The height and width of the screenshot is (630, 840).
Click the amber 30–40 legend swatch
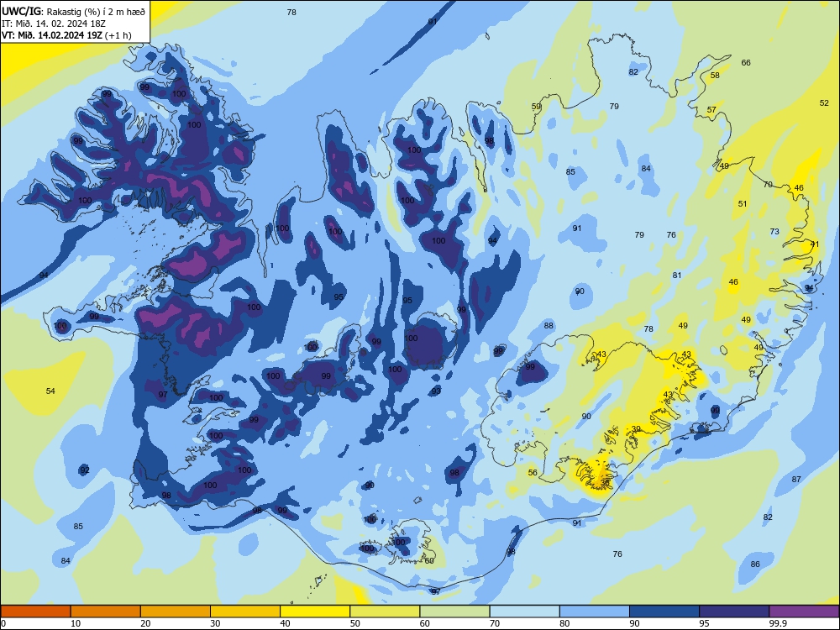[x=245, y=612]
